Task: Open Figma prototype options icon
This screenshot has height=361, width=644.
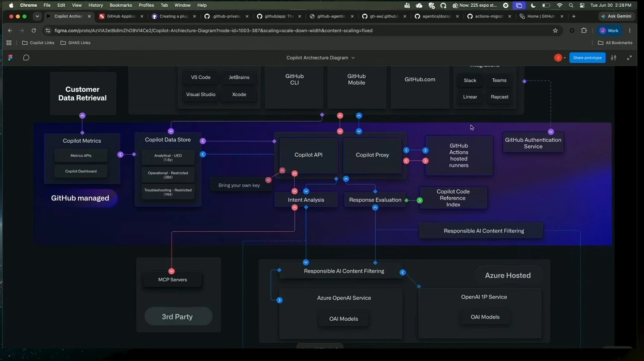Action: pos(614,58)
